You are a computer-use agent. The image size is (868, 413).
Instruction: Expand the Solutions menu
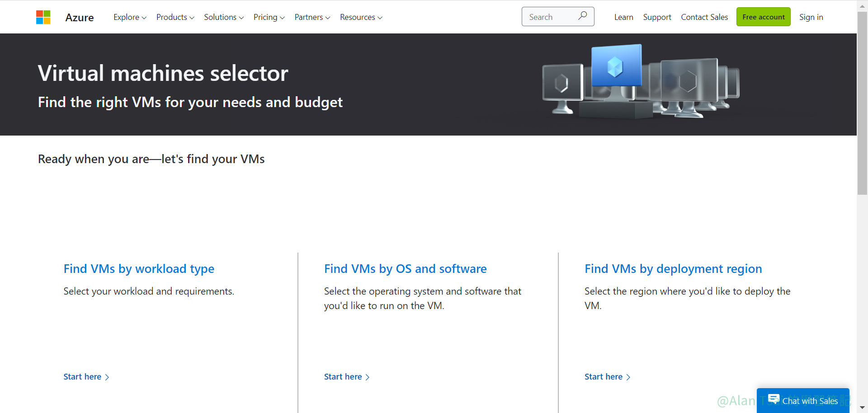click(224, 17)
